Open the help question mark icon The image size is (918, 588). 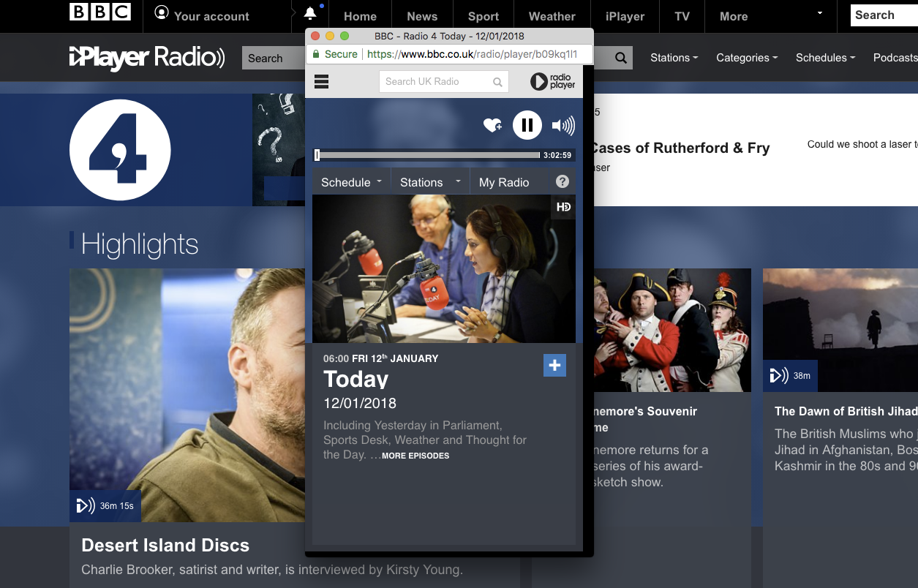click(x=562, y=181)
